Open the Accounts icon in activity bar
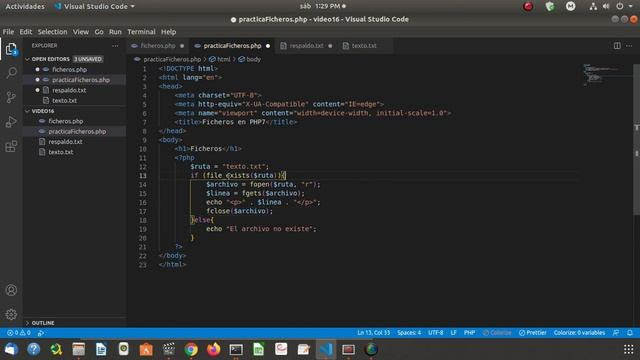The image size is (640, 360). tap(11, 290)
